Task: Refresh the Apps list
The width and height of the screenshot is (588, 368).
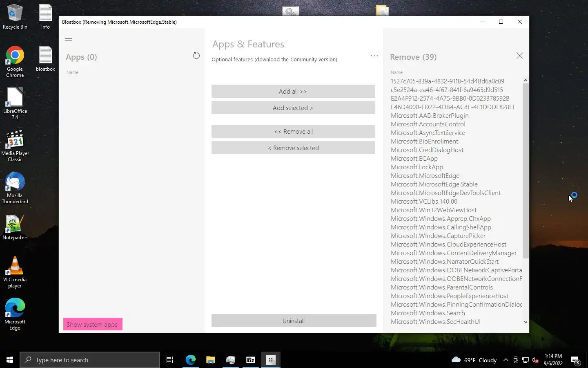Action: coord(196,56)
